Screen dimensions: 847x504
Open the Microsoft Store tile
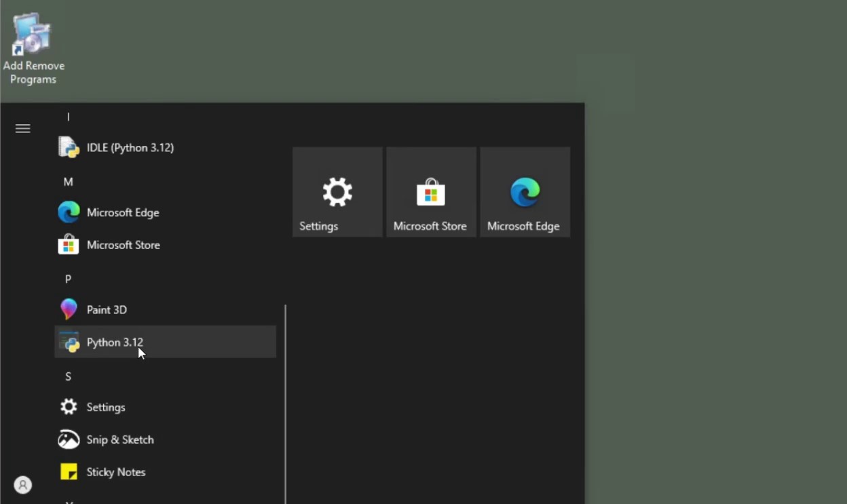pyautogui.click(x=431, y=191)
